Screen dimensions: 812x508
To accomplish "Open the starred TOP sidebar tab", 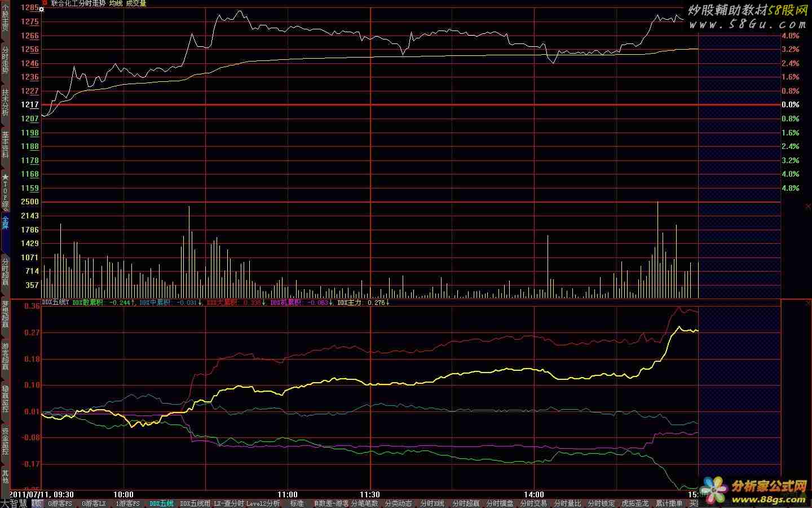I will pyautogui.click(x=5, y=190).
